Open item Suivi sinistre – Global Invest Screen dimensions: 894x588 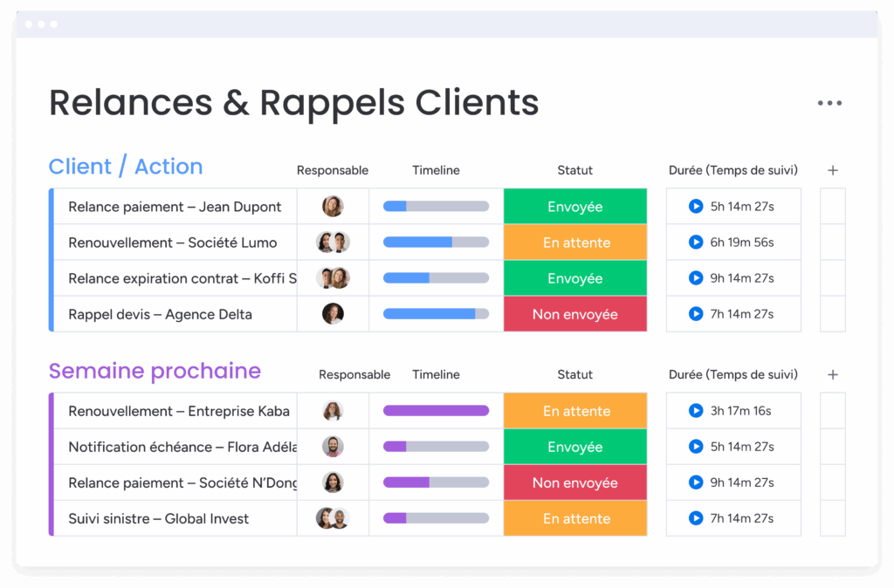pos(159,519)
